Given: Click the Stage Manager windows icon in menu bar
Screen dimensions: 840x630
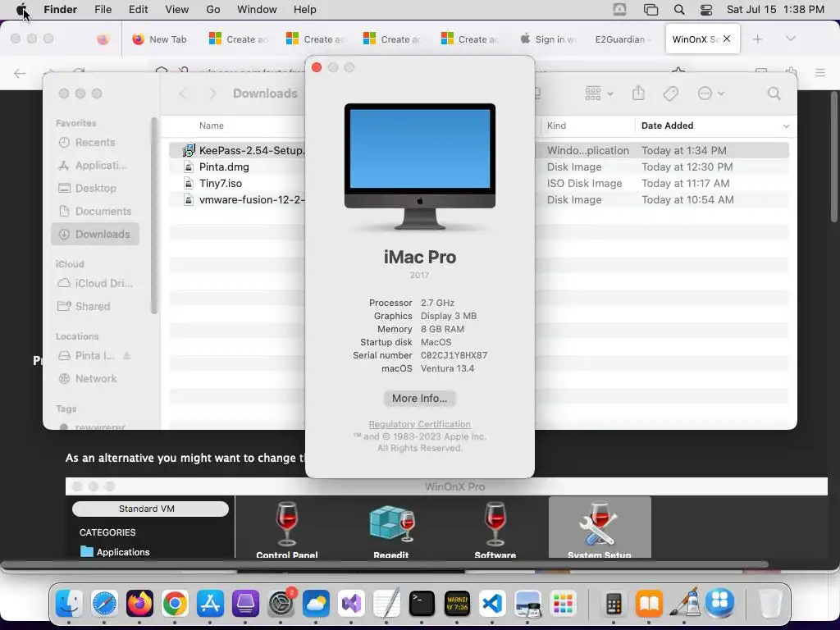Looking at the screenshot, I should (x=651, y=9).
